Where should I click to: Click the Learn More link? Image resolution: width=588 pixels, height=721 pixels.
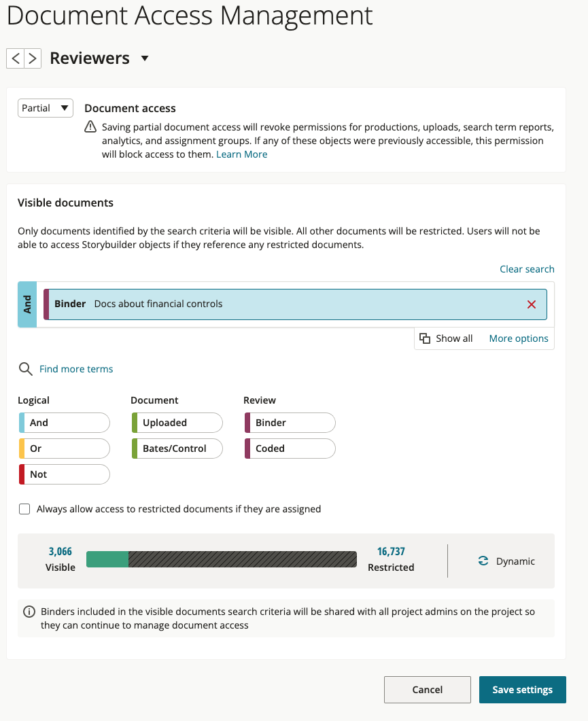point(241,154)
